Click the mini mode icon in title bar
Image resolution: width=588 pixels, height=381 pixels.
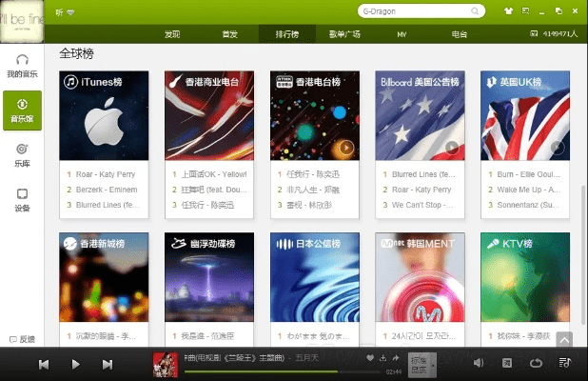(525, 10)
